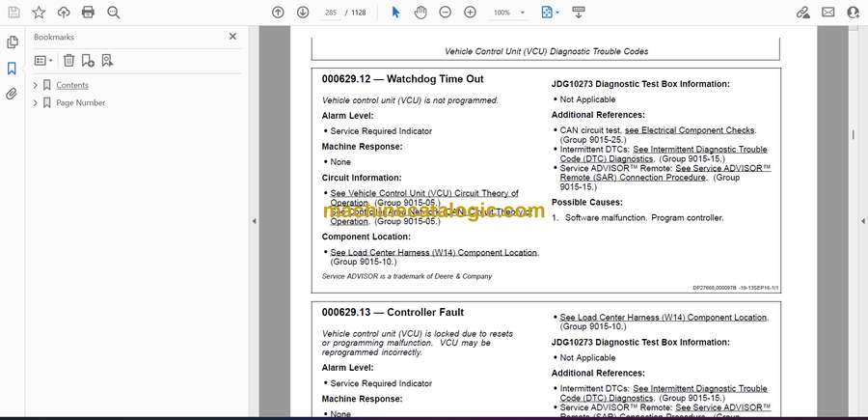The height and width of the screenshot is (420, 868).
Task: Choose the selection arrow tool
Action: 395,13
